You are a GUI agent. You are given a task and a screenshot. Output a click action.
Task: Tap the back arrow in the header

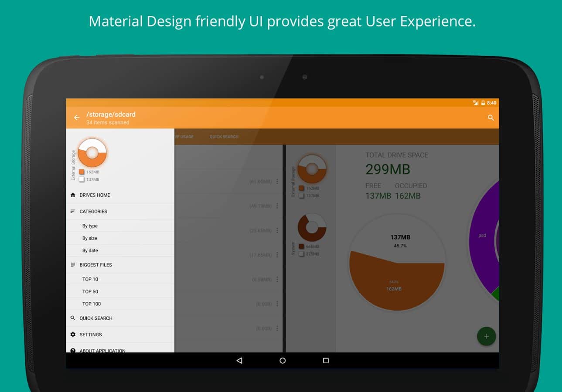(x=77, y=118)
